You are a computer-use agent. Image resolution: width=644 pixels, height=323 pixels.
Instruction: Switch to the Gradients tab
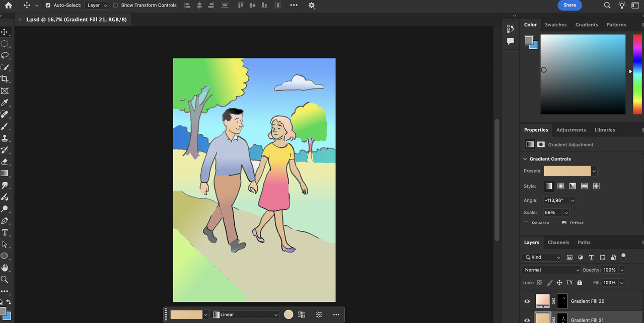point(587,25)
